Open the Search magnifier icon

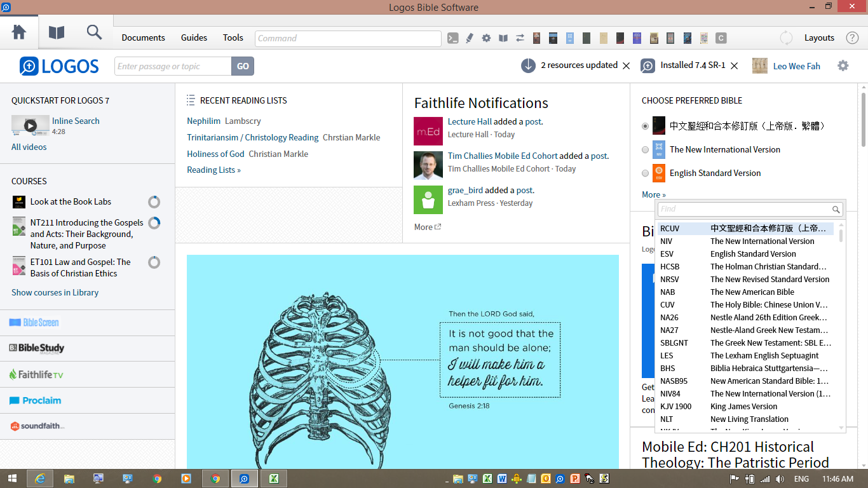[94, 32]
